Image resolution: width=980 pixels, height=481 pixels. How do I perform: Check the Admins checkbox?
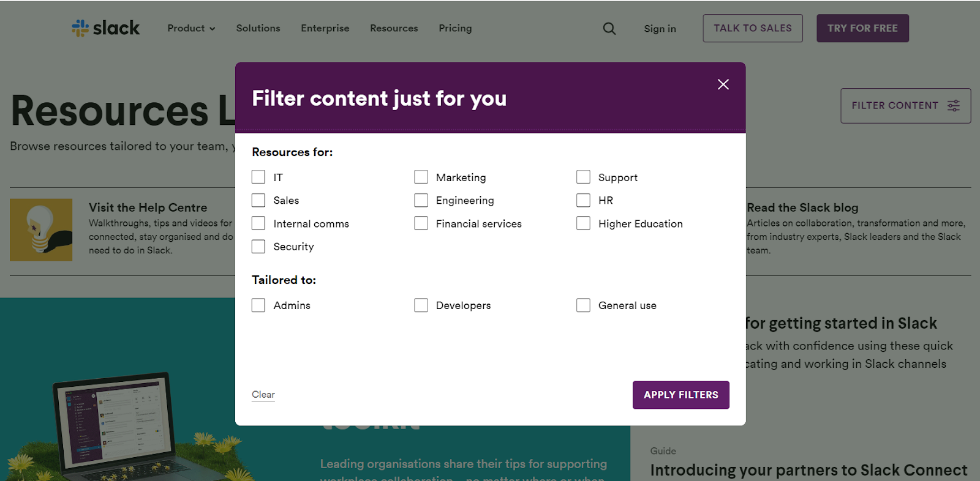(258, 305)
